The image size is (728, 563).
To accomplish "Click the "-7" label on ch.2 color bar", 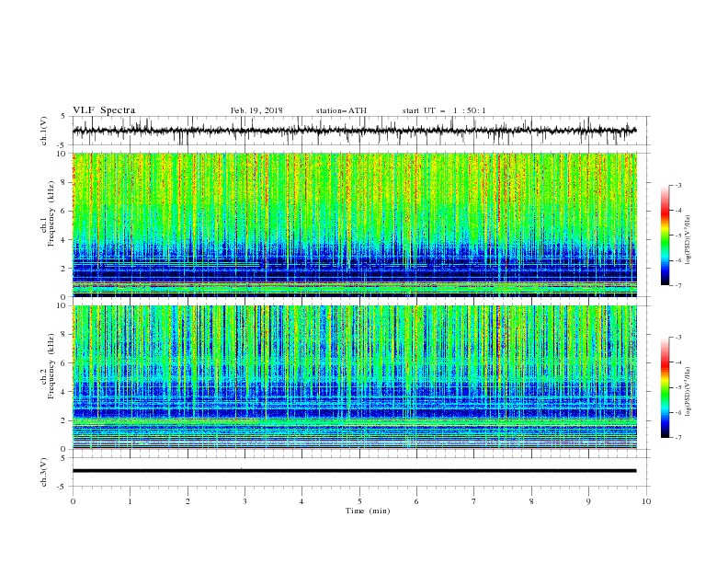I will 677,438.
